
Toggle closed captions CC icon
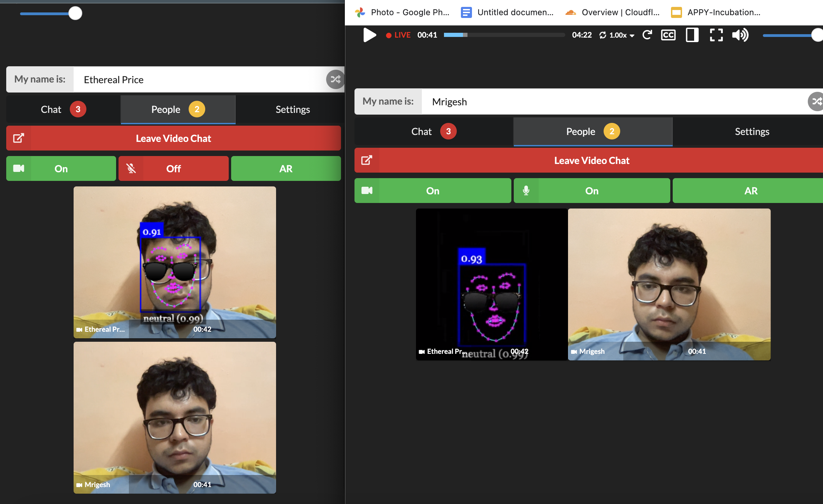668,35
